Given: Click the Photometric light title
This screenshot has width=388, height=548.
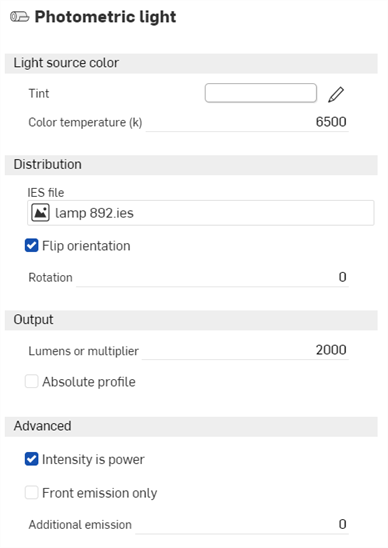Looking at the screenshot, I should (105, 17).
